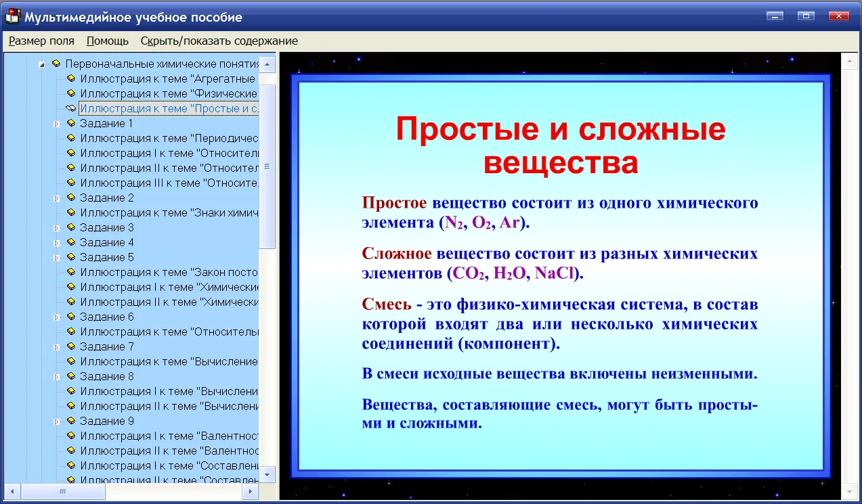Click book icon of Иллюстрация II "Вычислени" row
Screen dimensions: 862x504
pos(70,407)
